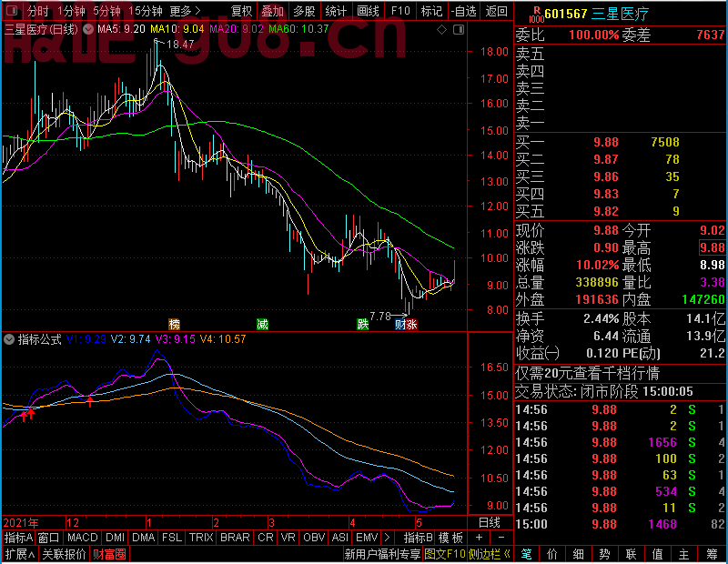Click stock code 601567 三星医疗
Viewport: 728px width, 564px height.
[x=597, y=14]
